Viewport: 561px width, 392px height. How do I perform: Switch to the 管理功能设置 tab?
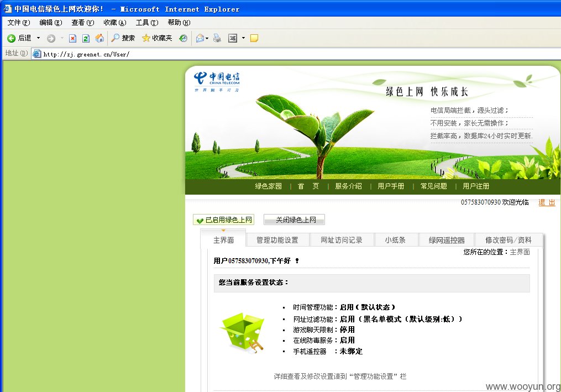pos(277,240)
